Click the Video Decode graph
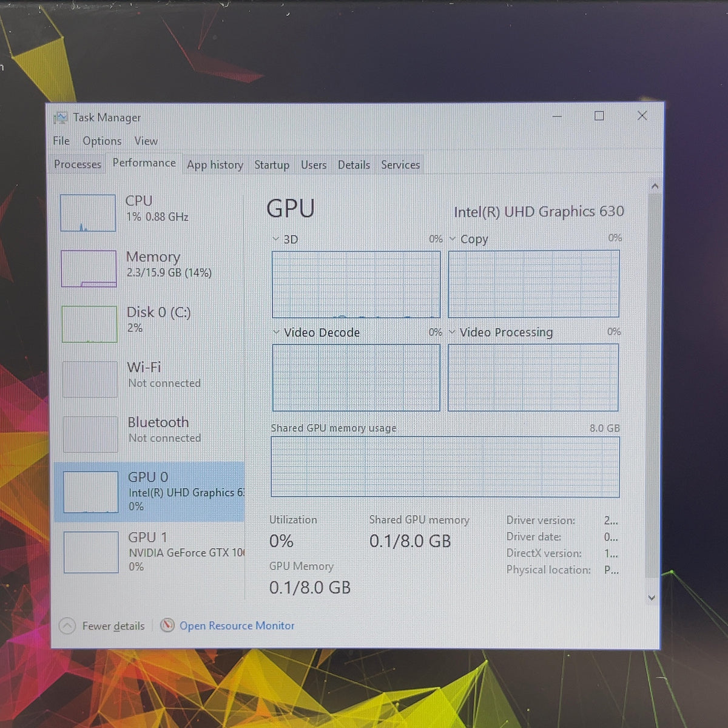Viewport: 728px width, 728px height. click(x=356, y=377)
